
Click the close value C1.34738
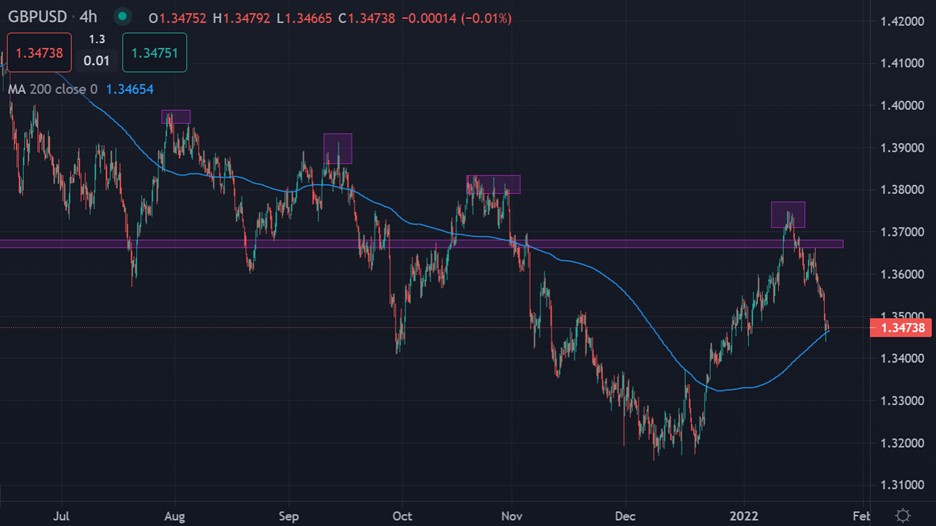pyautogui.click(x=367, y=19)
